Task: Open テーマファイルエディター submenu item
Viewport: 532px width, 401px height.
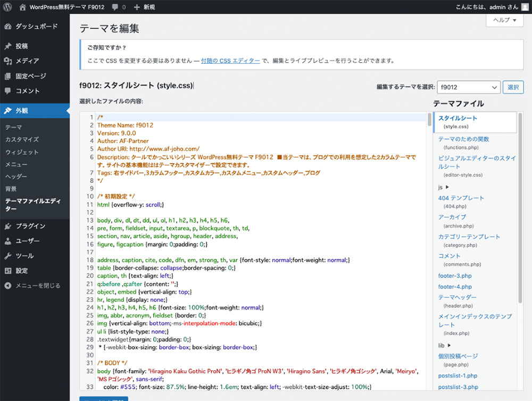Action: 33,205
